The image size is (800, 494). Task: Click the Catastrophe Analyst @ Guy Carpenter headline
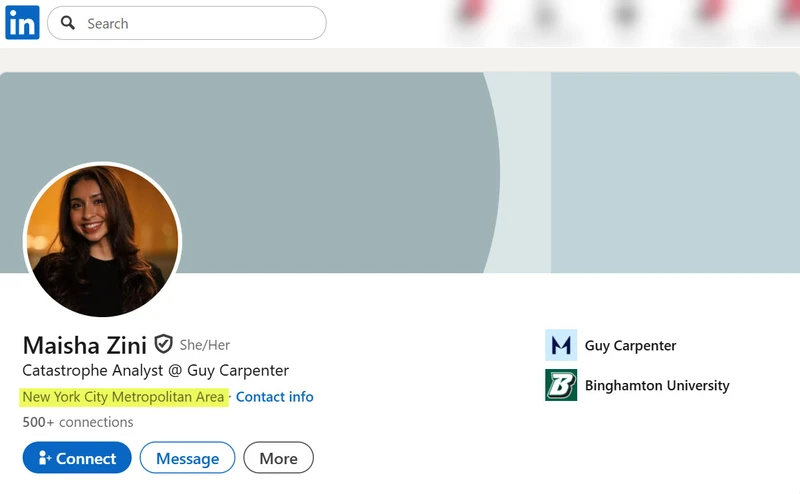pos(156,370)
